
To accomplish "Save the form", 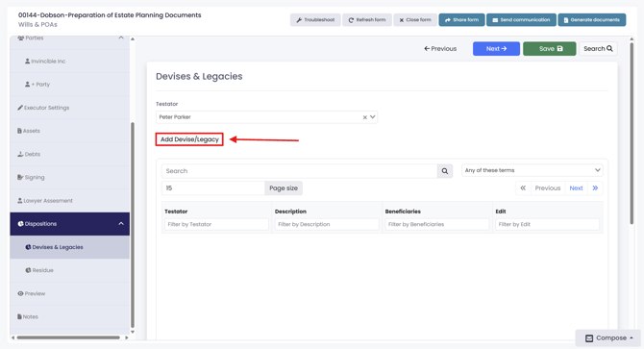I will point(550,48).
